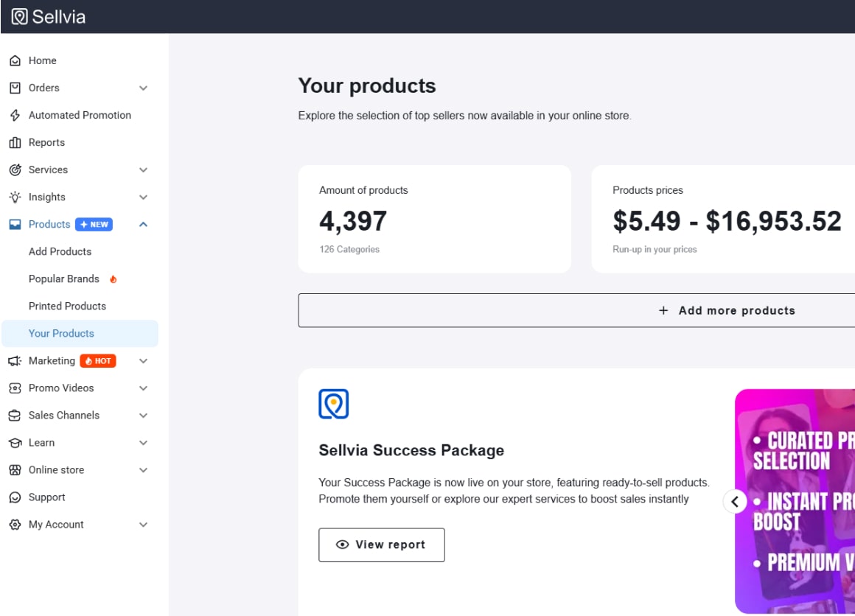Click the left carousel arrow on the banner

(734, 501)
